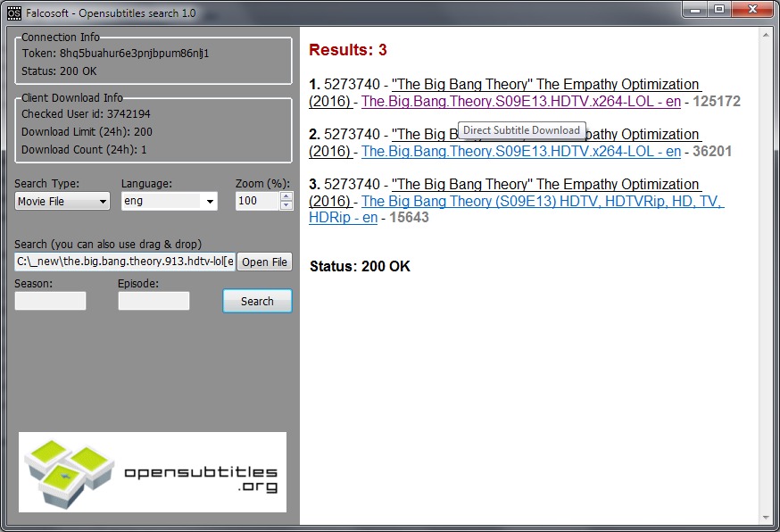This screenshot has width=780, height=532.
Task: Open result 2 Empathy Optimization title link
Action: click(x=642, y=135)
